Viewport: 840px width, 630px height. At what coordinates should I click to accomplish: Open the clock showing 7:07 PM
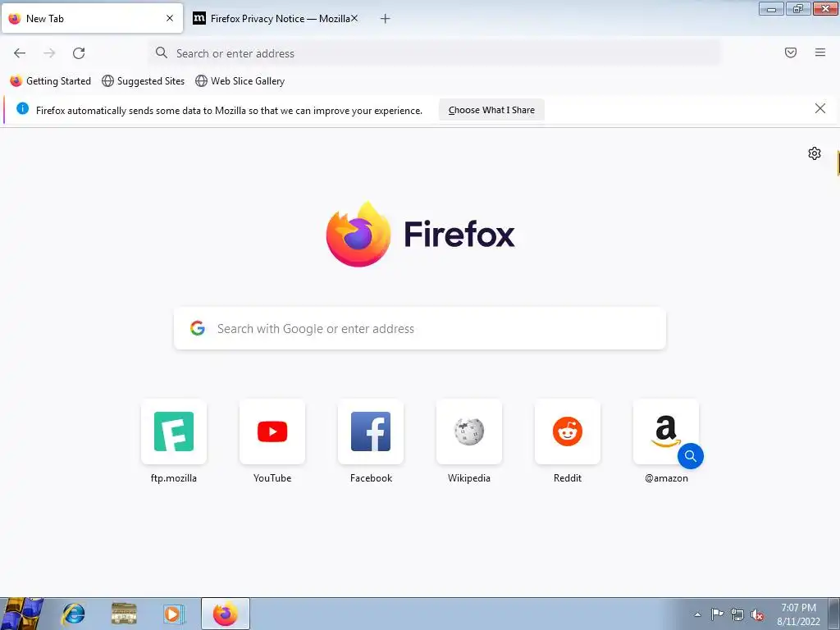tap(798, 614)
